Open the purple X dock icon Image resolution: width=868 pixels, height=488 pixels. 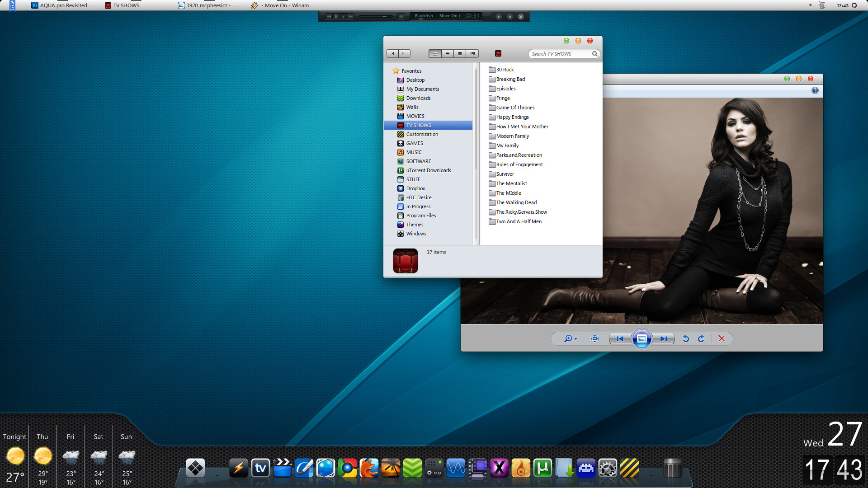pos(499,468)
